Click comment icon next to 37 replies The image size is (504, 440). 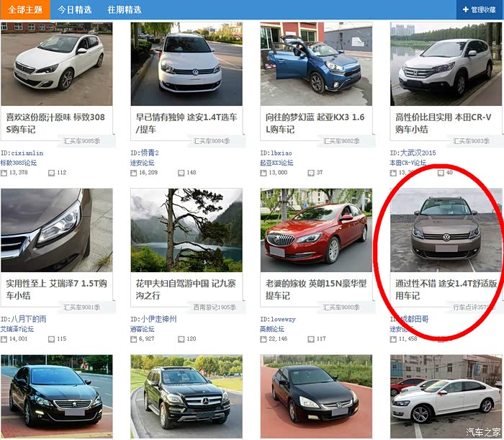click(310, 173)
